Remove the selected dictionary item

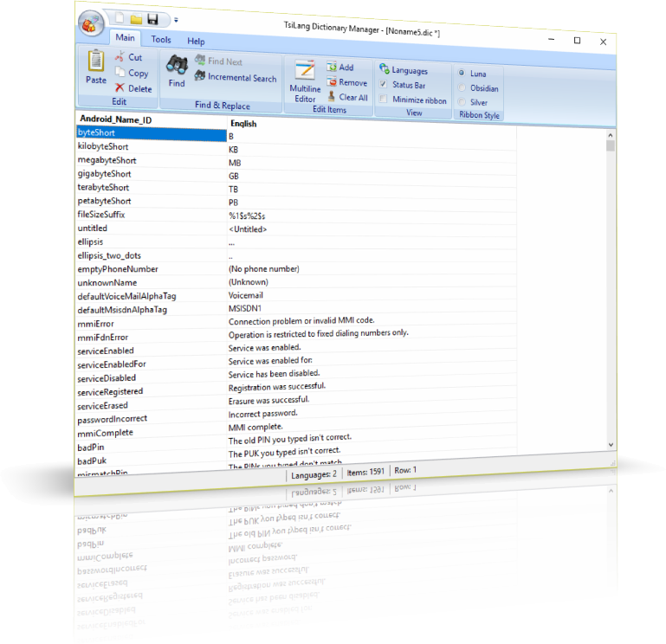pos(347,82)
